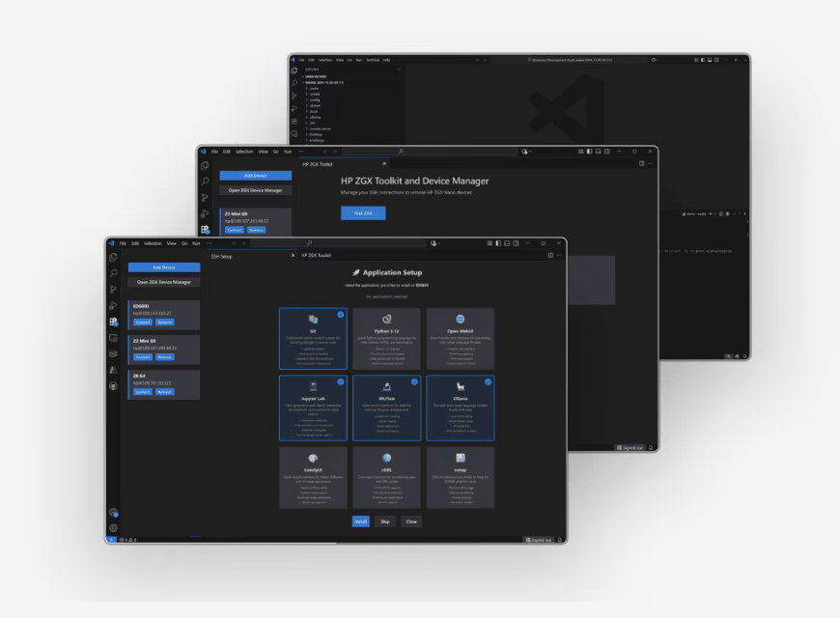Open the Manage gear icon in the activity bar
Screen dimensions: 840x618
[113, 528]
